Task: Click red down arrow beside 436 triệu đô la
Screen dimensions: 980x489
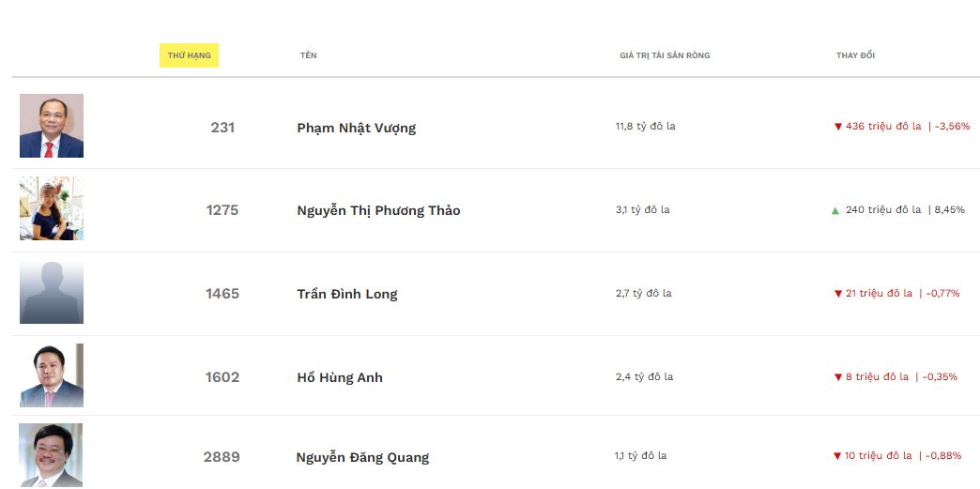Action: (838, 127)
